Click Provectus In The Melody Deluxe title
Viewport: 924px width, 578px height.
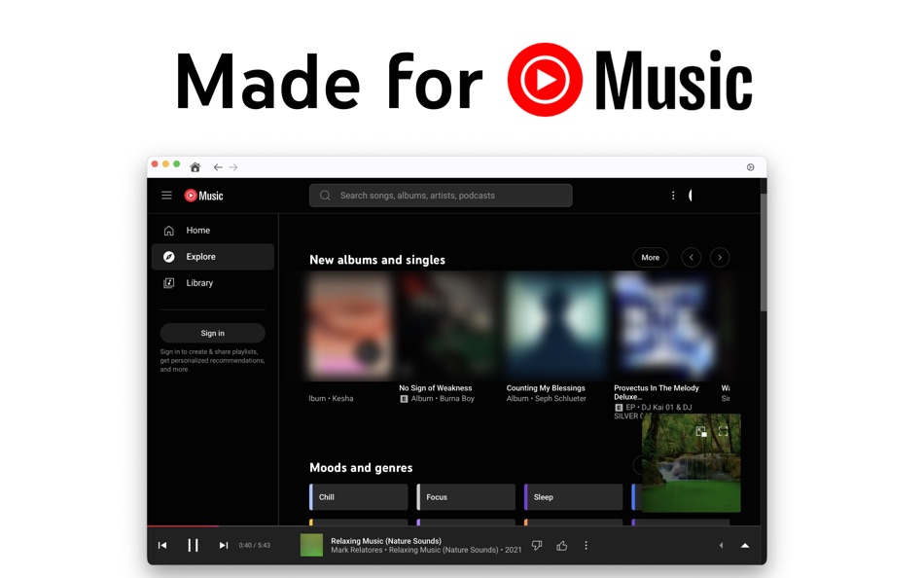[657, 392]
